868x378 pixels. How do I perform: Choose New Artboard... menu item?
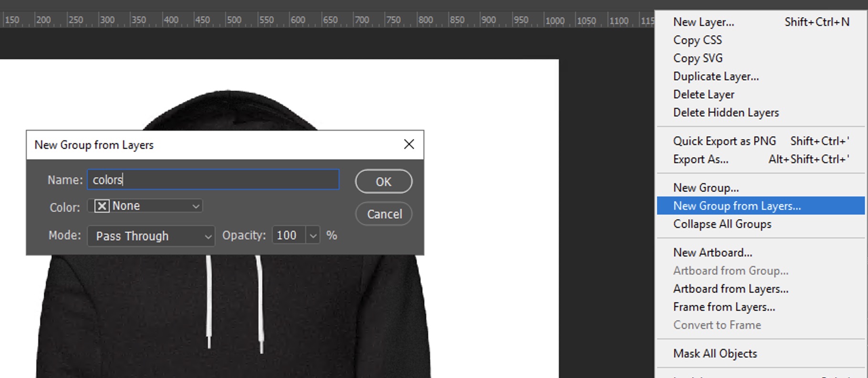[713, 253]
